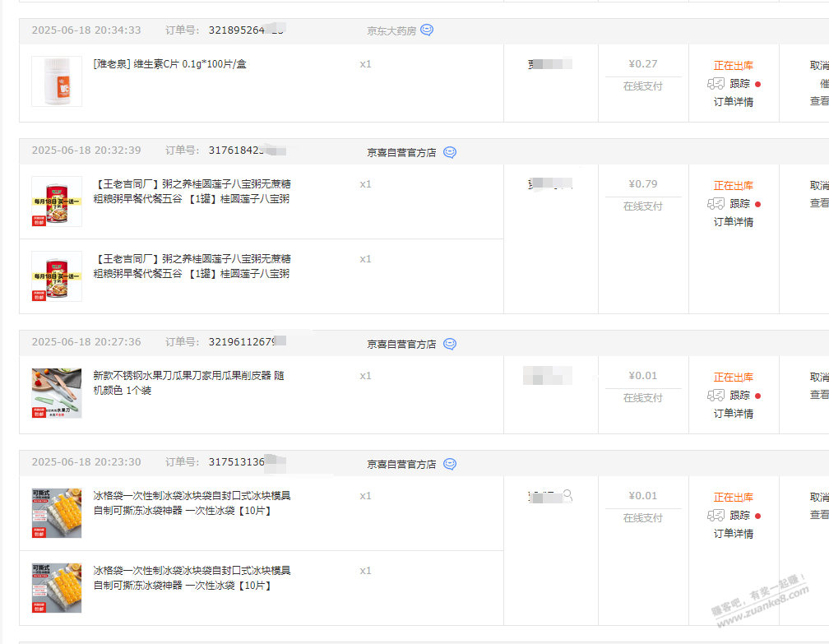
Task: Open second 八宝粥 product thumbnail
Action: 57,276
